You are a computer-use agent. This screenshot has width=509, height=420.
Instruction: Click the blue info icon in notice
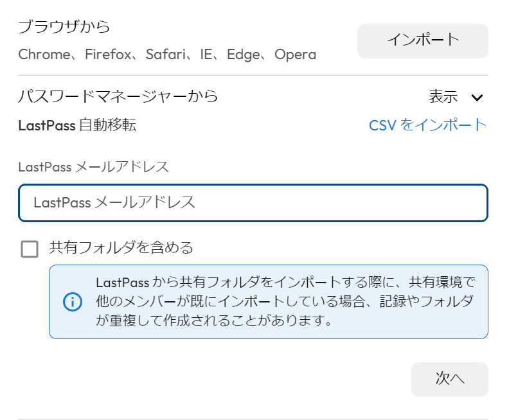coord(73,302)
